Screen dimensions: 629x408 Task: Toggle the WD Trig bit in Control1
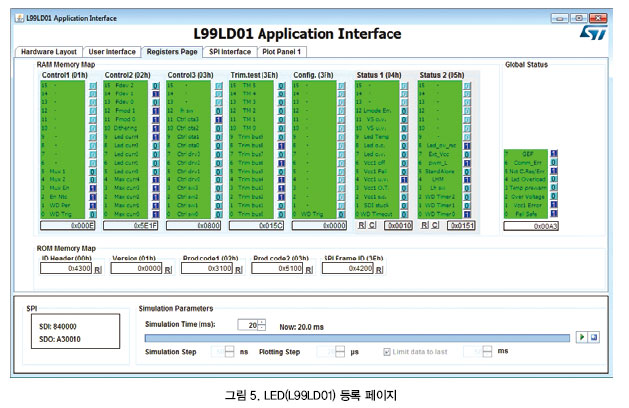tap(93, 214)
